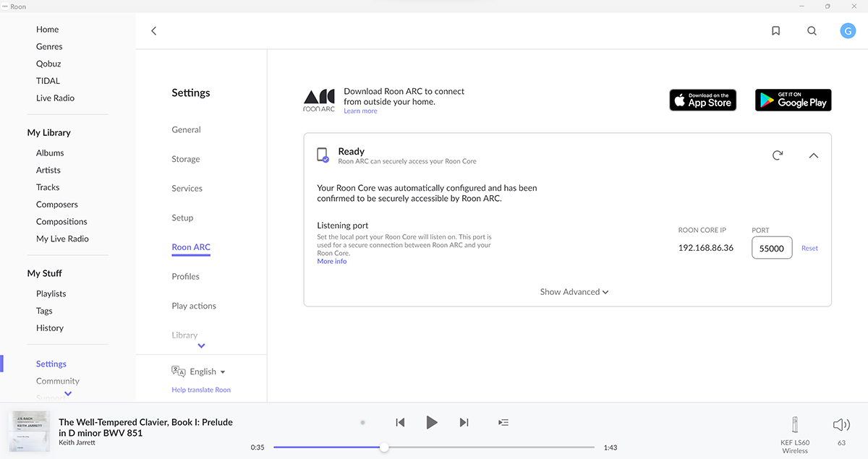Skip to the previous track

400,422
